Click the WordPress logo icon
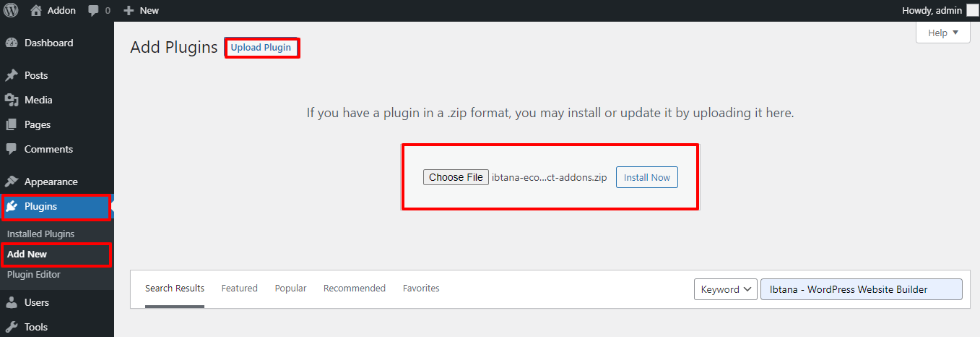The width and height of the screenshot is (980, 337). (x=11, y=10)
